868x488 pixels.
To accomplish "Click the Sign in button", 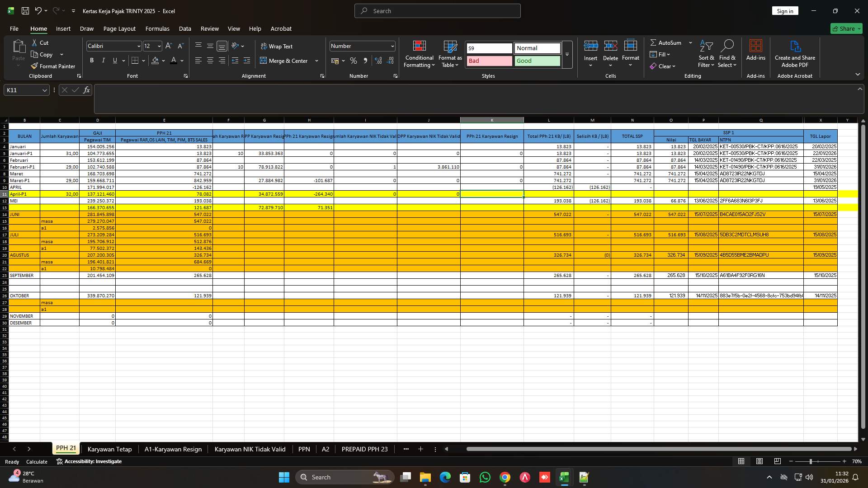I will [785, 10].
